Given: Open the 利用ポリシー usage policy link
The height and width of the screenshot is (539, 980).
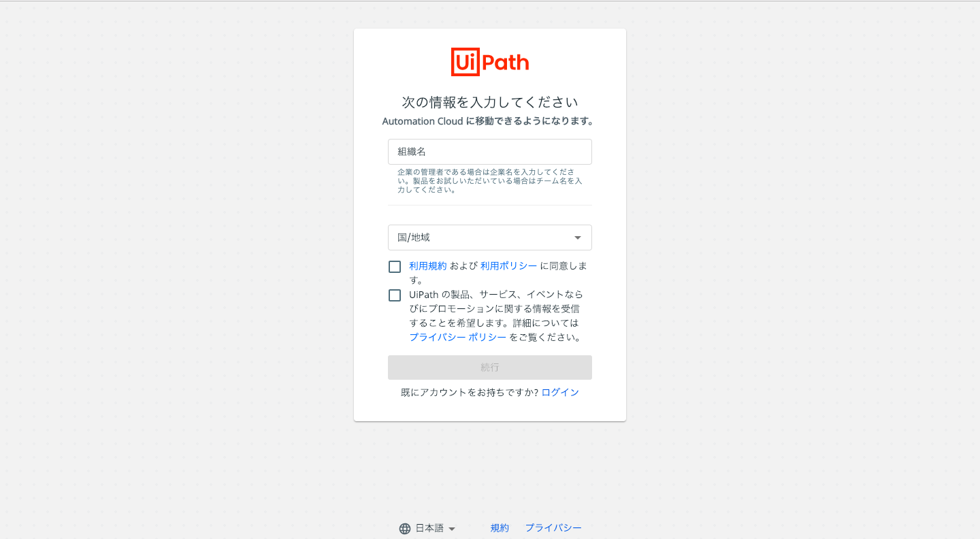Looking at the screenshot, I should tap(509, 266).
